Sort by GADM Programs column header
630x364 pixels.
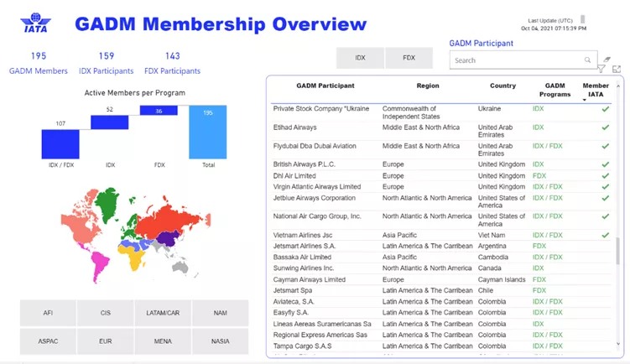(555, 90)
